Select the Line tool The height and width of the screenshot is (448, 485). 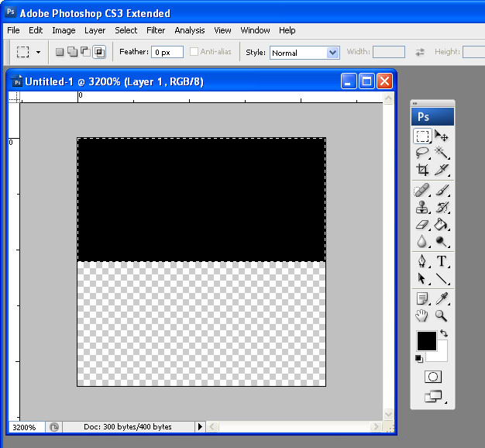[442, 278]
